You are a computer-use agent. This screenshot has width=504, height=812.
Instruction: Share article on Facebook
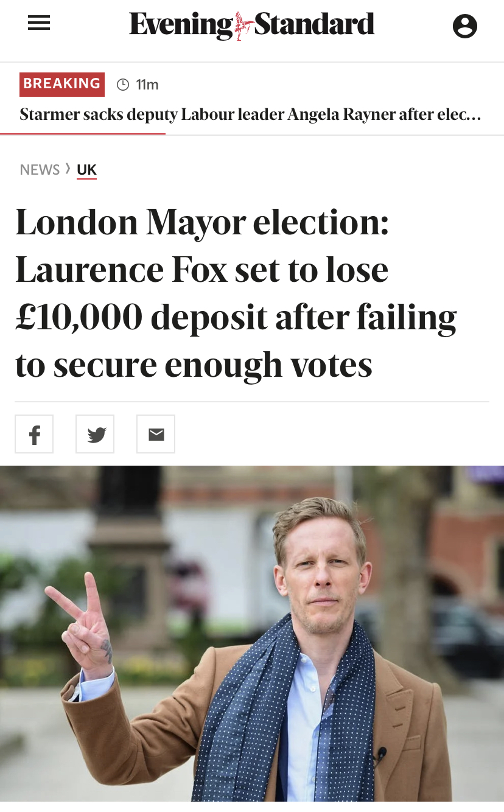(34, 434)
